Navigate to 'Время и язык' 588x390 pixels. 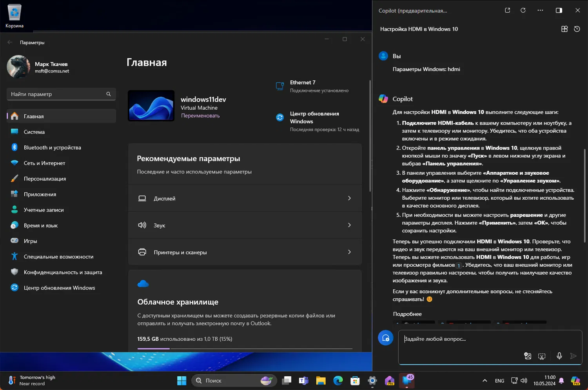[x=61, y=226]
